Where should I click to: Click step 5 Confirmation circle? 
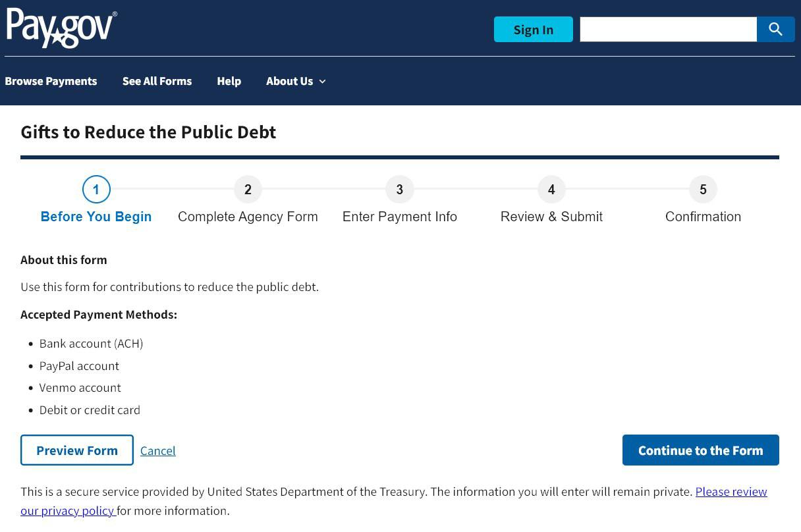point(703,190)
